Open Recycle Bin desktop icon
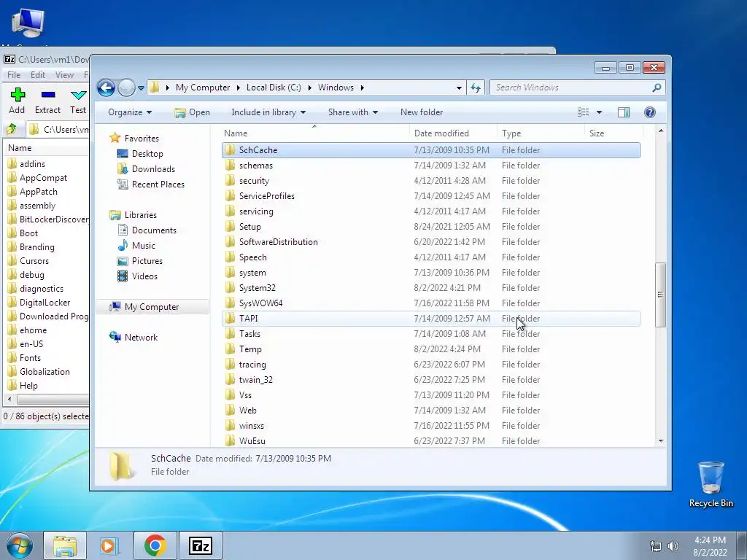The height and width of the screenshot is (560, 747). (711, 483)
